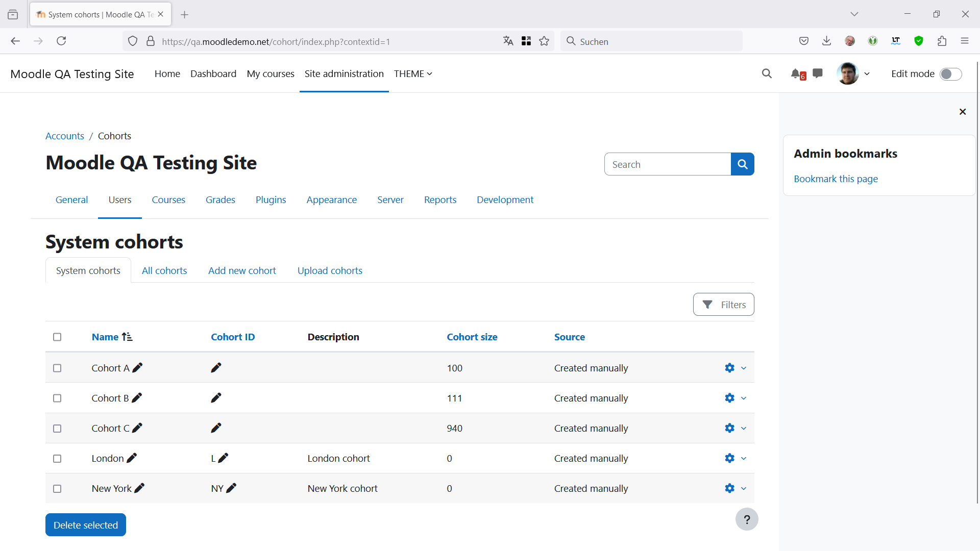Check the New York checkbox
980x551 pixels.
point(57,489)
